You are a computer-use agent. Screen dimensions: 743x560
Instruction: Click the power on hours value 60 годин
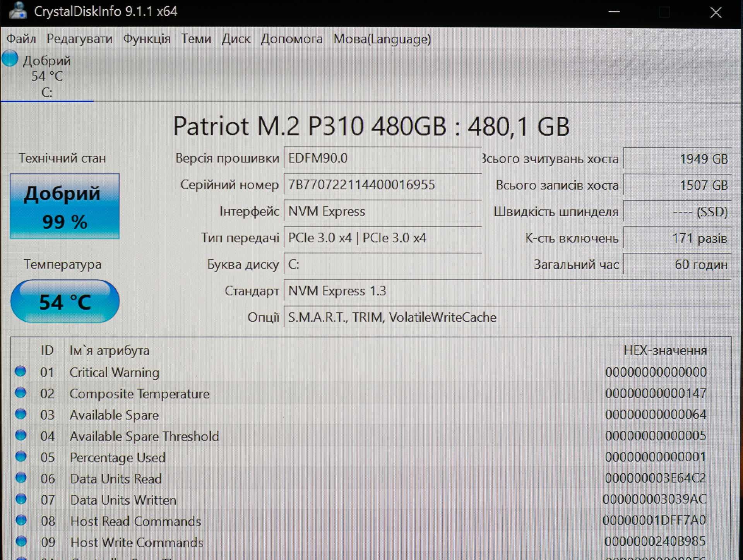677,265
